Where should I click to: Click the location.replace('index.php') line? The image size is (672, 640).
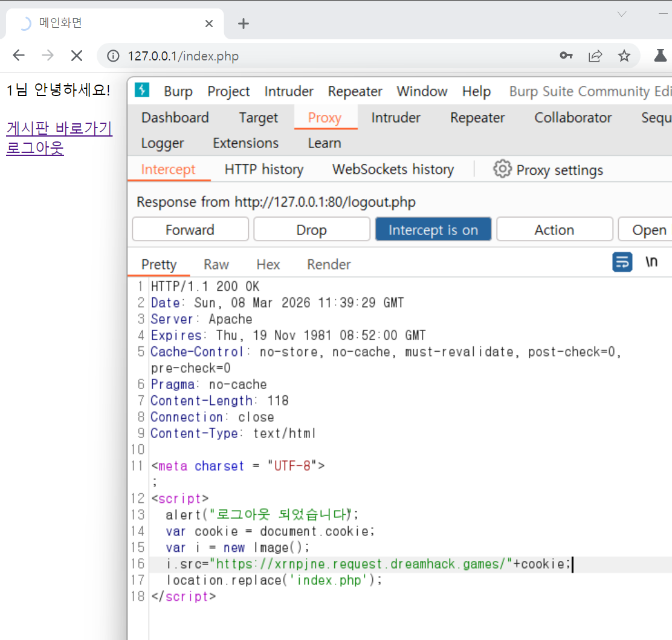tap(274, 580)
